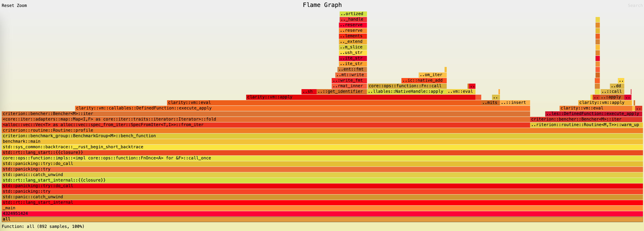Select std::rt::lang_start_internal frame

pyautogui.click(x=322, y=203)
